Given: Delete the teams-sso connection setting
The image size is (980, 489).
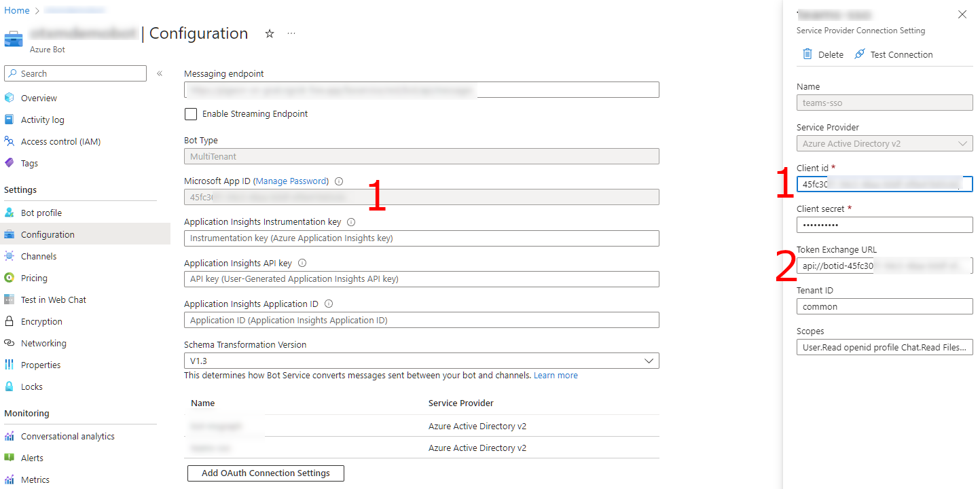Looking at the screenshot, I should coord(822,54).
